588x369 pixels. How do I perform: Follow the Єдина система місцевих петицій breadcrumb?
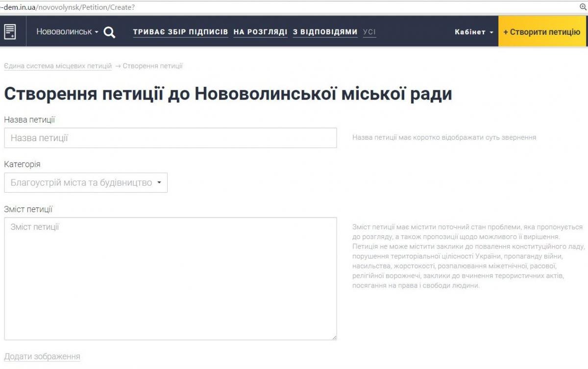click(x=58, y=66)
